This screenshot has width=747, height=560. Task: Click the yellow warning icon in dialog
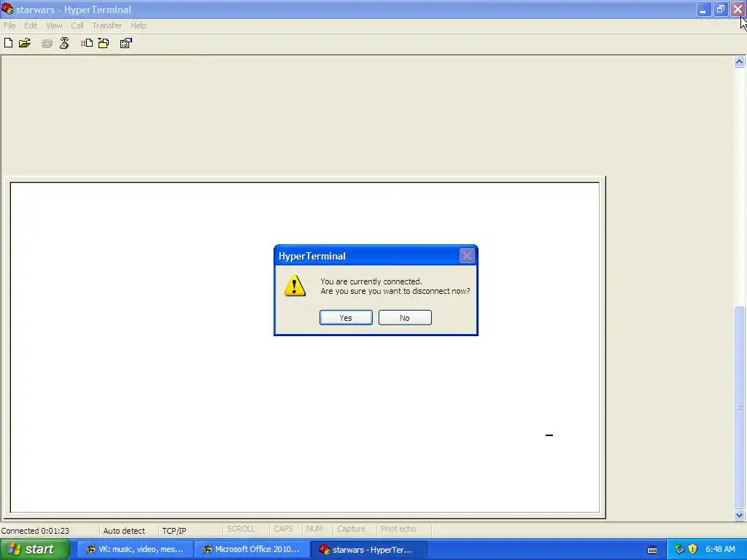click(x=295, y=286)
